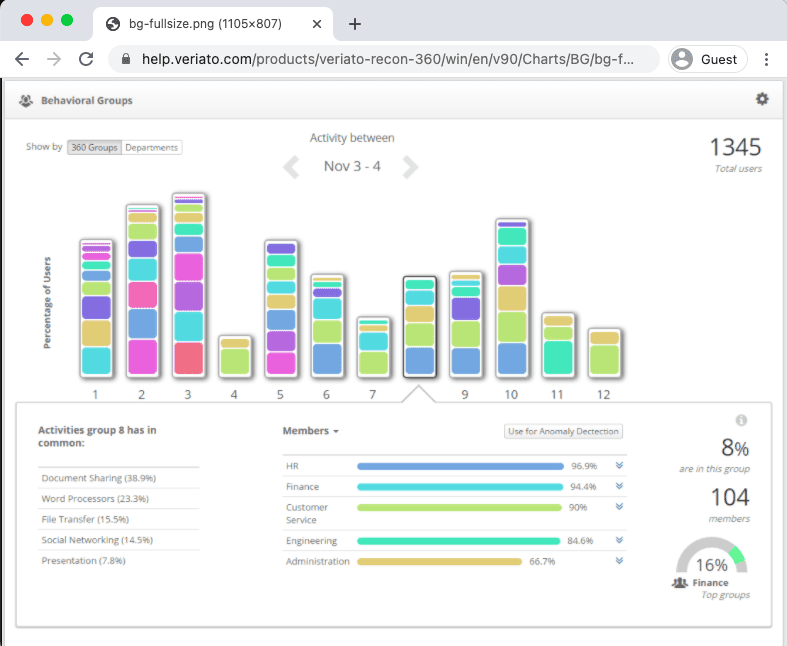Viewport: 787px width, 646px height.
Task: Select group 1 bar in chart
Action: pyautogui.click(x=96, y=308)
